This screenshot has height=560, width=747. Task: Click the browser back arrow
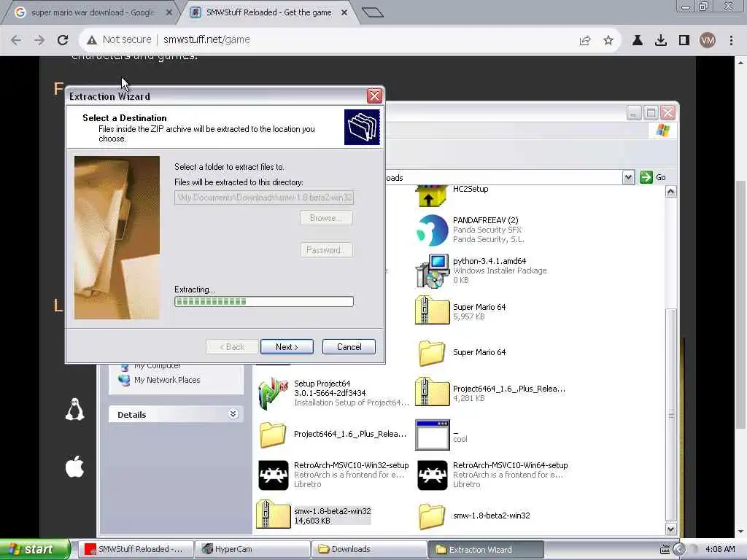(x=16, y=40)
